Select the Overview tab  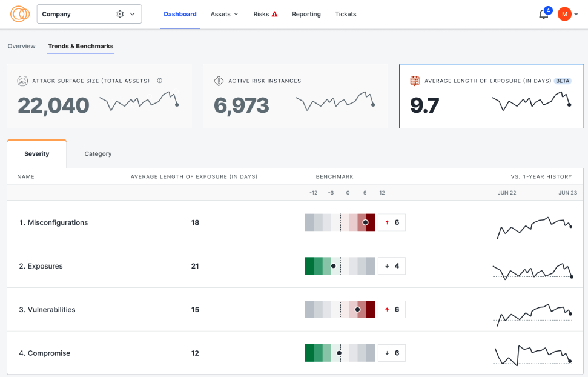(x=21, y=46)
